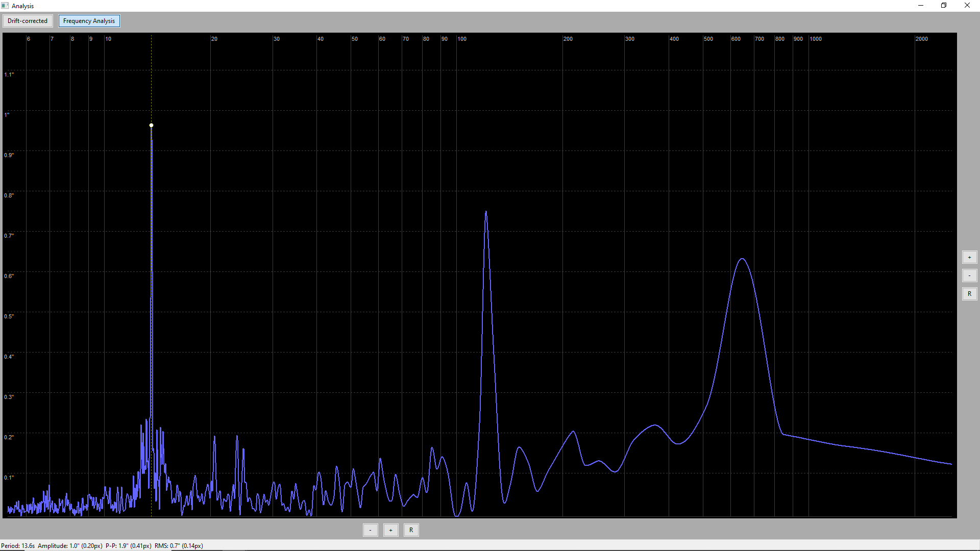The height and width of the screenshot is (551, 980).
Task: Click the "Period: 13.6s" status bar text
Action: [x=18, y=546]
